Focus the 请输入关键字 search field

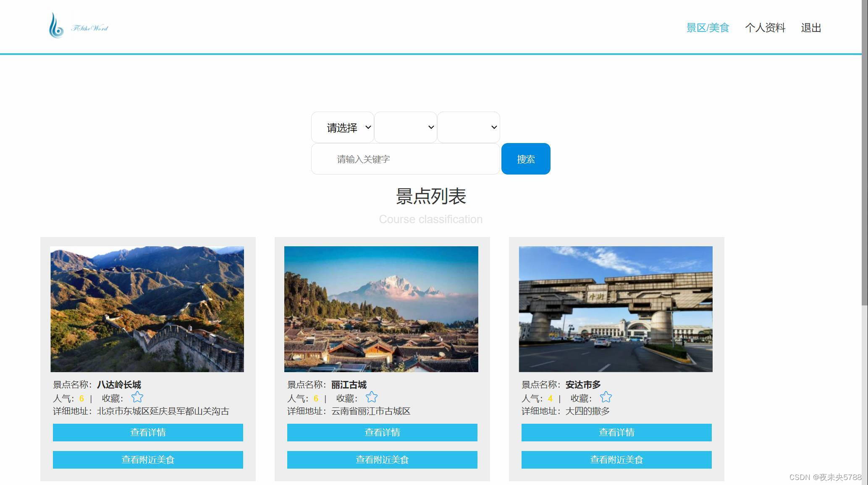pos(406,159)
